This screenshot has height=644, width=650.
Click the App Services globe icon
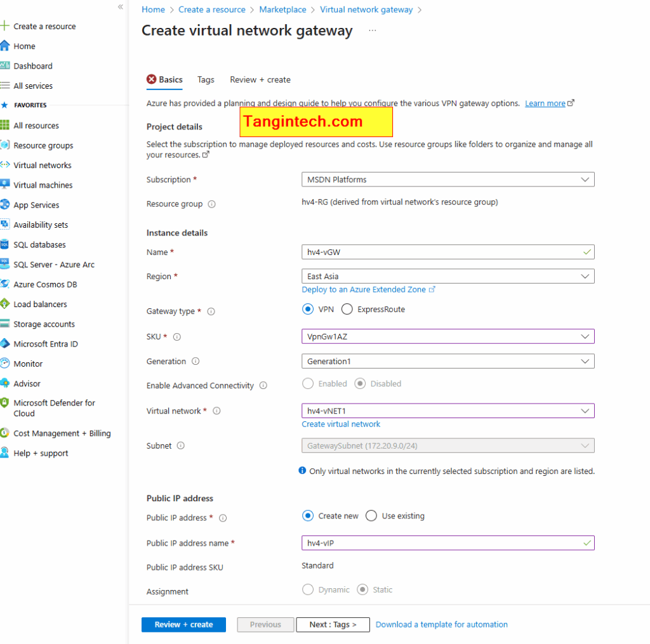[x=4, y=204]
